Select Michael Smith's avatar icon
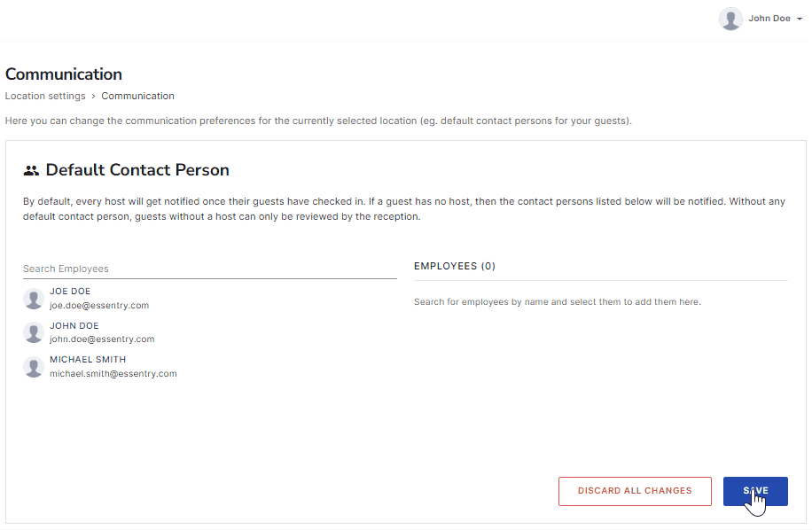 click(34, 367)
